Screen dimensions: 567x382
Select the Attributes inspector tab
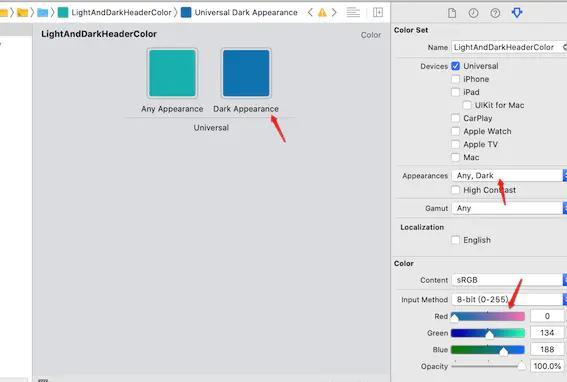click(517, 13)
